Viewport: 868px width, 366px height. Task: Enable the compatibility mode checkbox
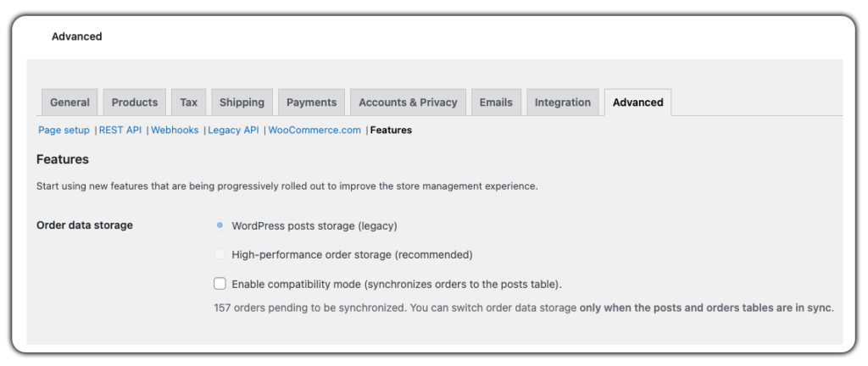click(x=220, y=284)
